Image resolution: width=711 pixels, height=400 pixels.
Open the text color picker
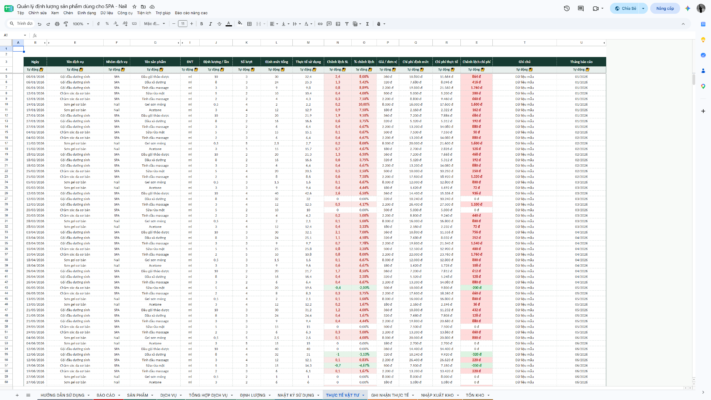coord(229,24)
